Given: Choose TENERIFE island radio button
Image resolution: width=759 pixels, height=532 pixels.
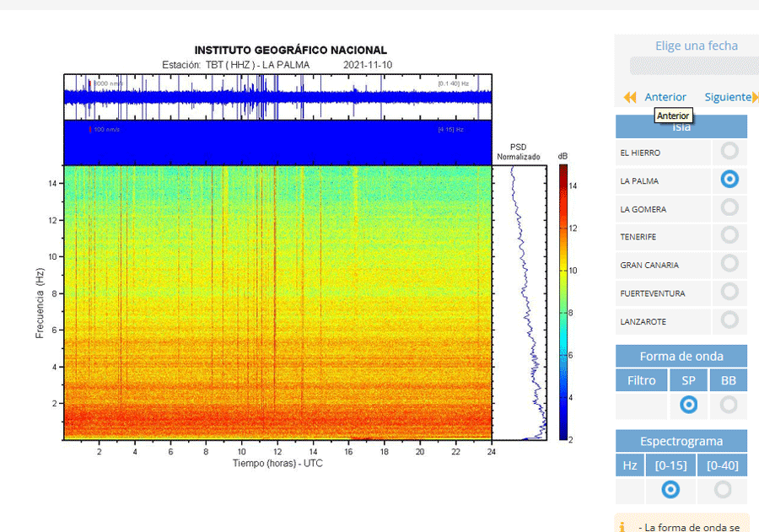Looking at the screenshot, I should (x=729, y=235).
